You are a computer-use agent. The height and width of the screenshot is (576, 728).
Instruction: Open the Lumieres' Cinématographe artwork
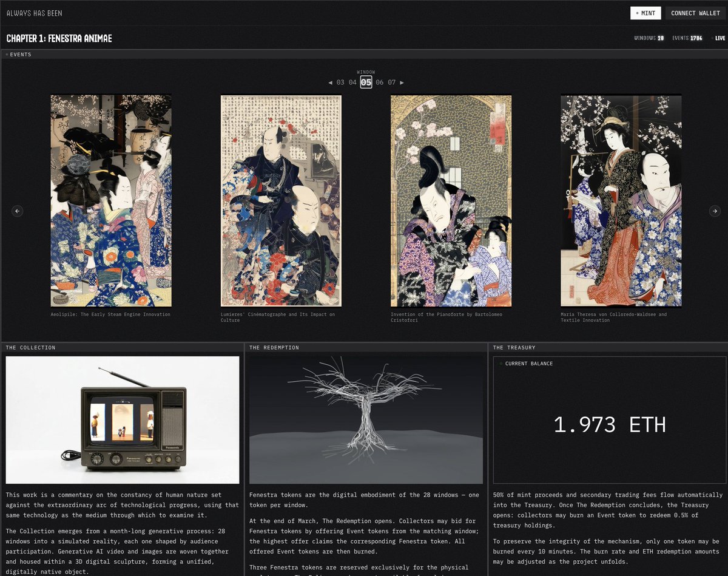click(x=281, y=201)
